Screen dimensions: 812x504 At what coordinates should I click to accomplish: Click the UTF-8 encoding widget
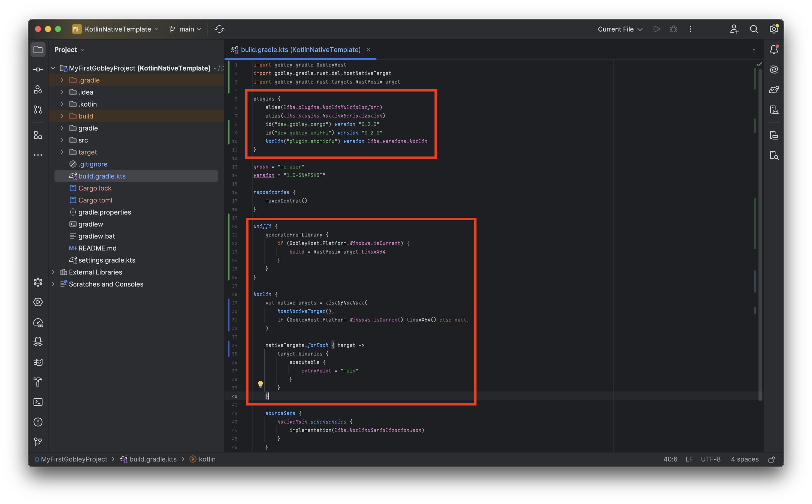pyautogui.click(x=711, y=459)
